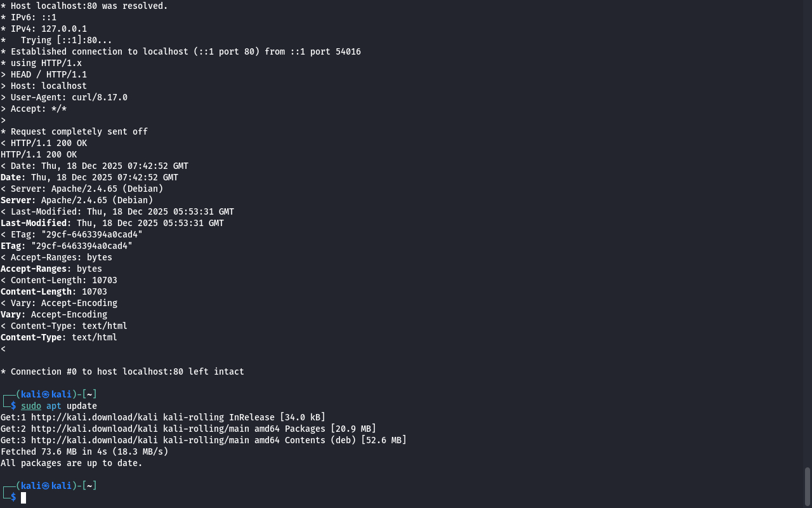Click the underlined sudo command word

pyautogui.click(x=30, y=406)
